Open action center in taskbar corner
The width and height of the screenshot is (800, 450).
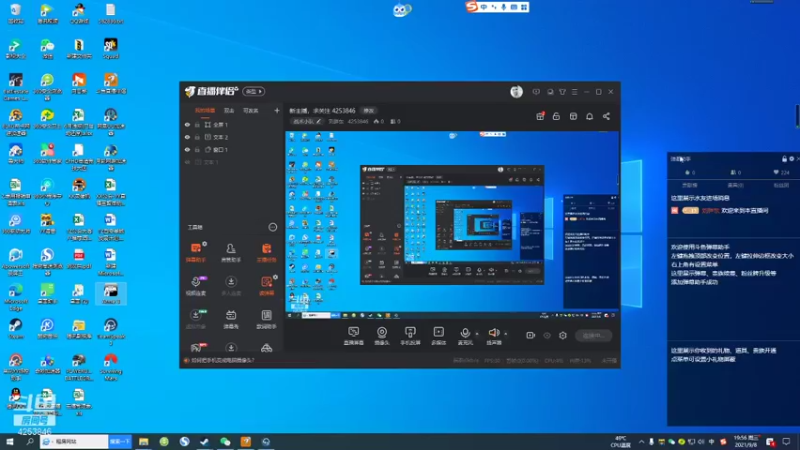coord(786,441)
